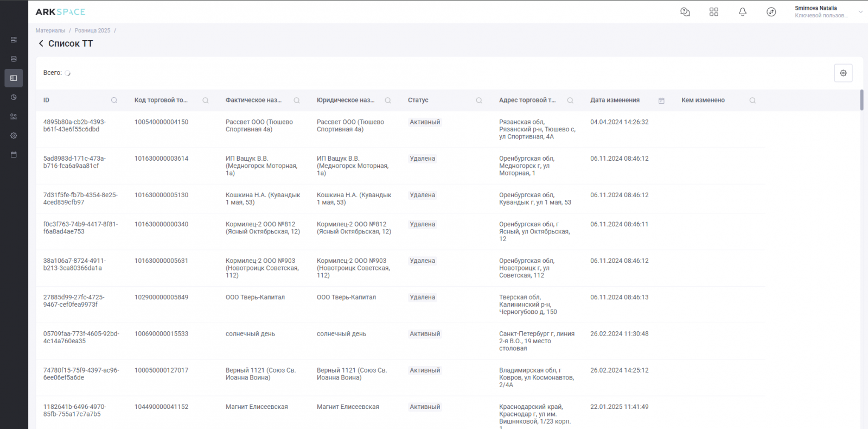Open table settings gear button

click(x=843, y=73)
